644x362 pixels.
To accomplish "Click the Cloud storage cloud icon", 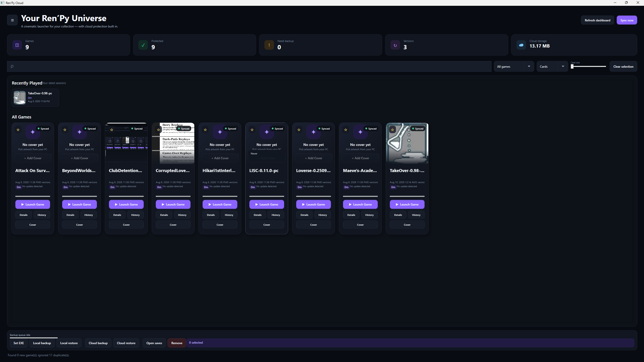I will [521, 45].
